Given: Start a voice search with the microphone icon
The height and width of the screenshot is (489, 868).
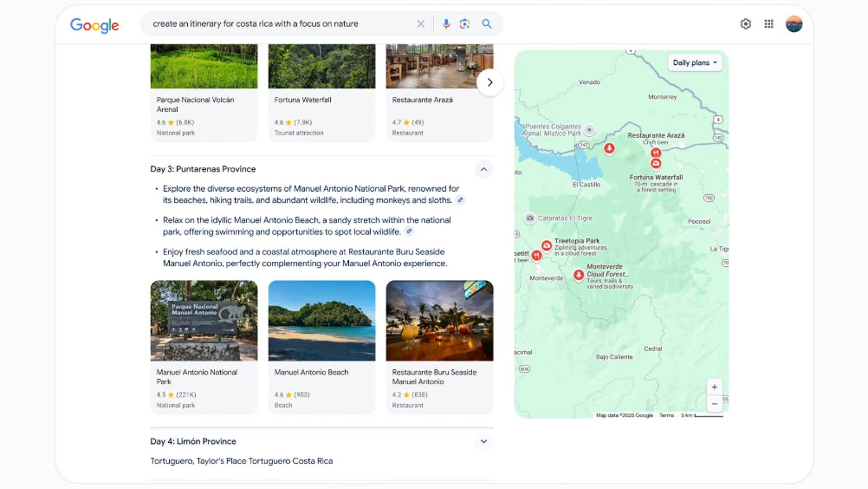Looking at the screenshot, I should (446, 24).
